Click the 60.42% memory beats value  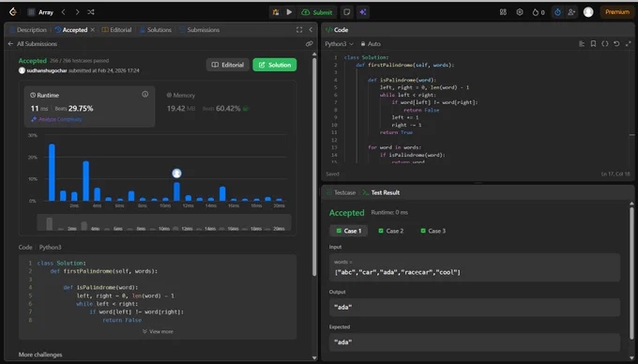228,108
